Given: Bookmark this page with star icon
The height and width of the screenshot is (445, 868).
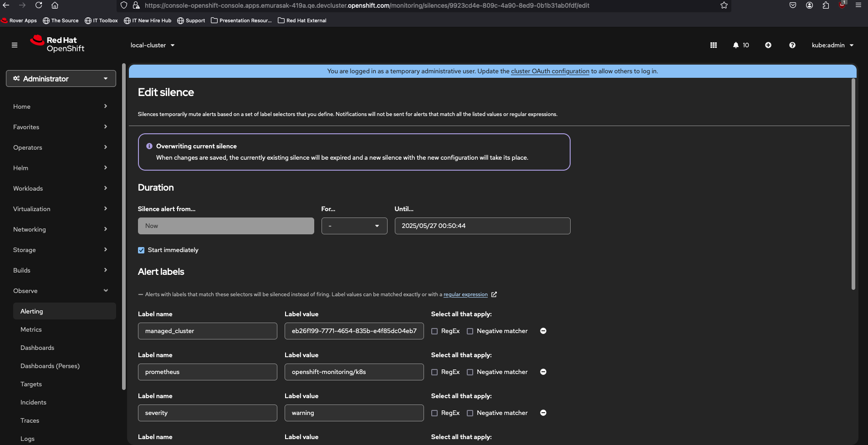Looking at the screenshot, I should pyautogui.click(x=724, y=5).
